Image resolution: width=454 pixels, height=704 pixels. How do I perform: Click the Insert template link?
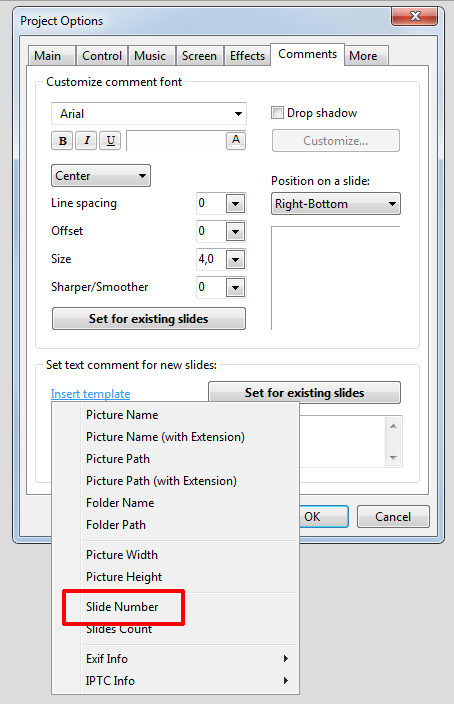(90, 394)
